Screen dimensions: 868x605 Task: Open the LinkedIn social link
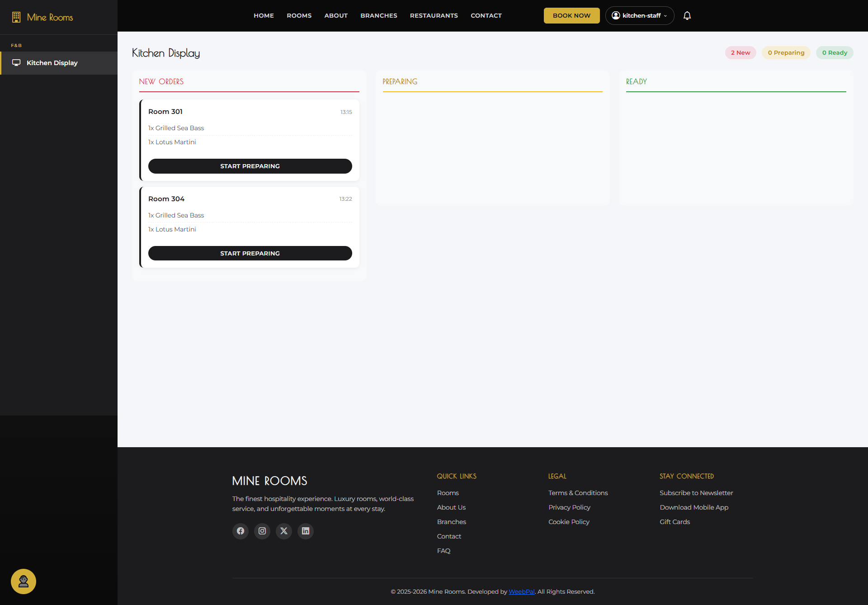[x=306, y=531]
